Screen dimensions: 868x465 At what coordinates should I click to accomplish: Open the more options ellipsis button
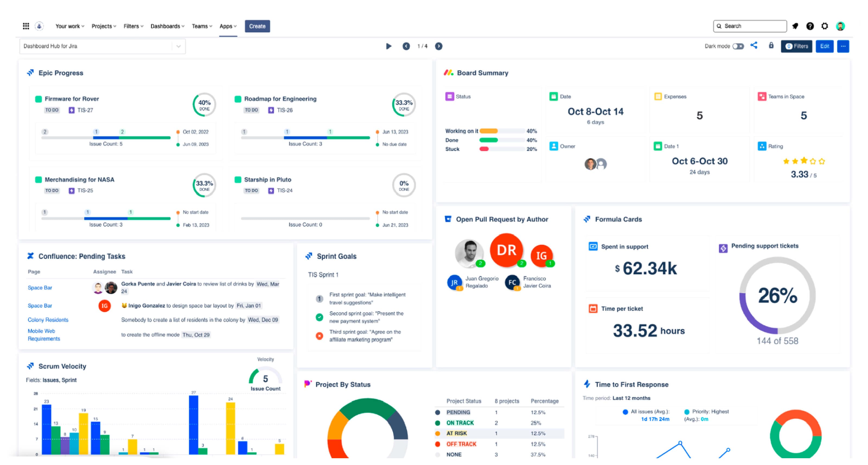[843, 46]
